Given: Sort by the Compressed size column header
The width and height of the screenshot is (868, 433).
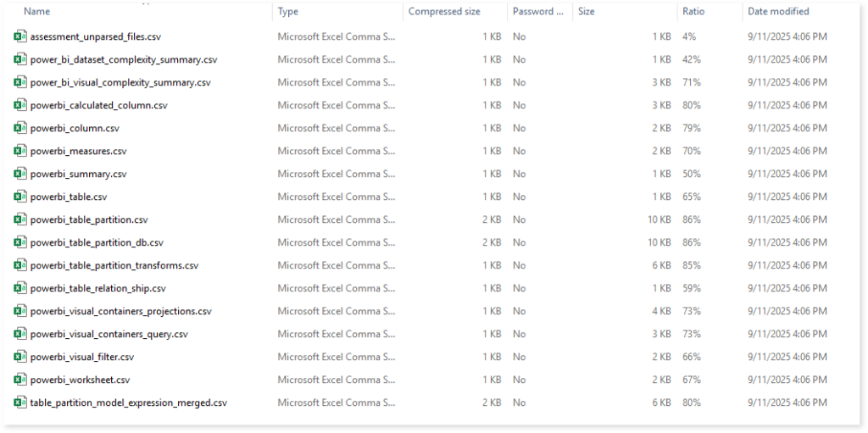Looking at the screenshot, I should point(444,11).
